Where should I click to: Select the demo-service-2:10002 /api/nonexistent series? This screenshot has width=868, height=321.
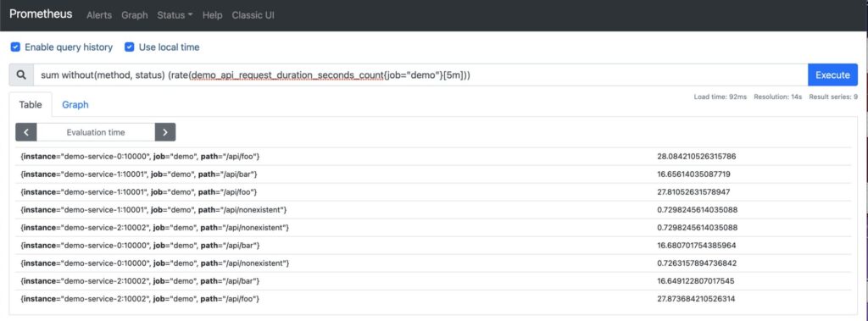[x=155, y=228]
